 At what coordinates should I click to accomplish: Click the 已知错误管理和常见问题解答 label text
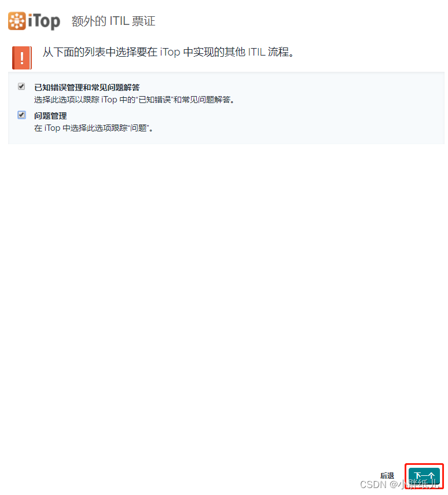(x=87, y=87)
